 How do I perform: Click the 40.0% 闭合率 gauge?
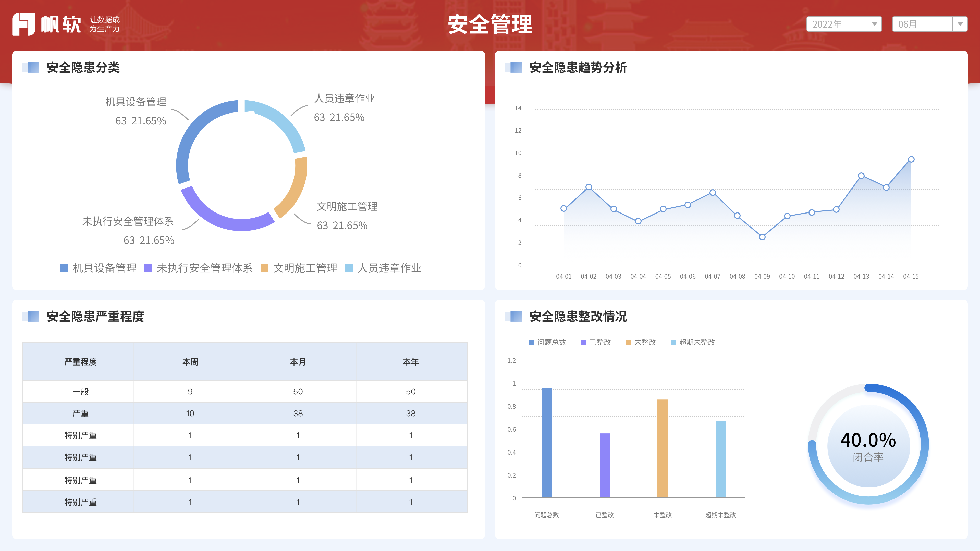pyautogui.click(x=868, y=445)
